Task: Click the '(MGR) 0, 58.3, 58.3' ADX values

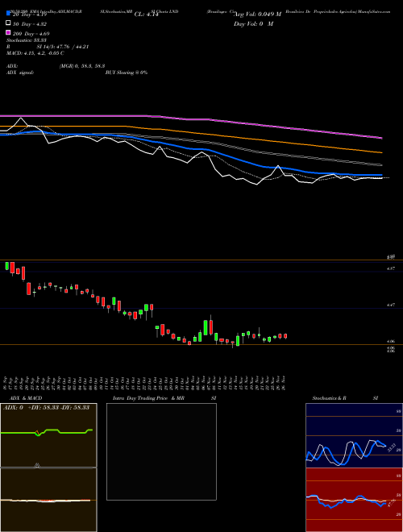Action: [81, 66]
